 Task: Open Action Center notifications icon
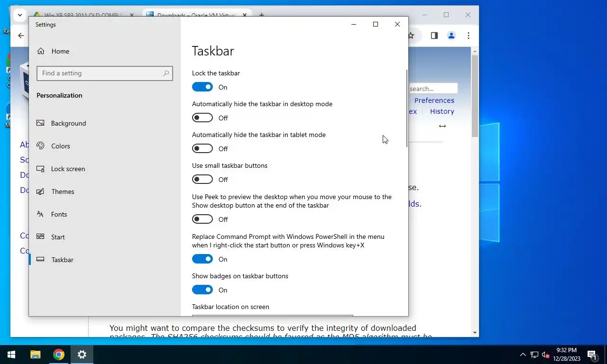pyautogui.click(x=592, y=355)
